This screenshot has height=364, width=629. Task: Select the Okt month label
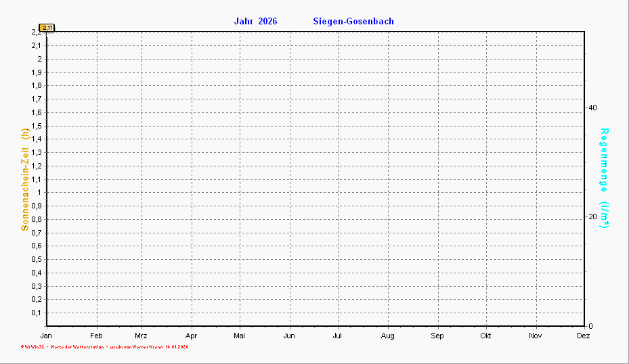pyautogui.click(x=485, y=336)
